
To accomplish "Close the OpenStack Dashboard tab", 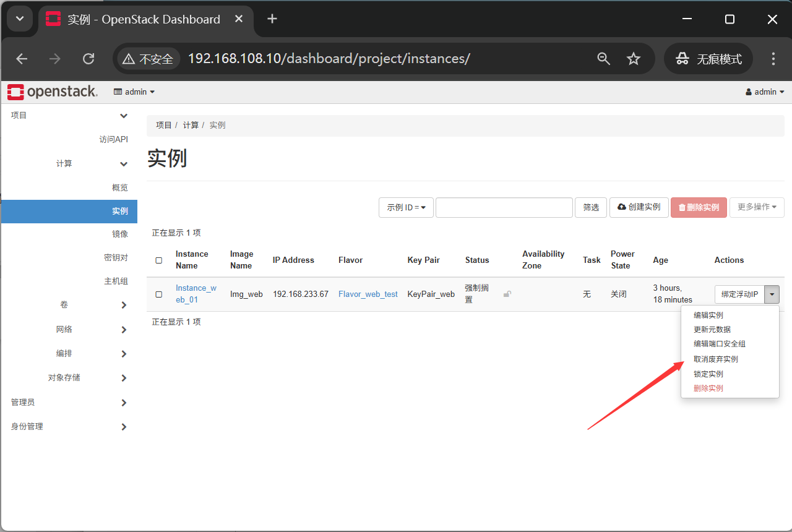I will 238,19.
